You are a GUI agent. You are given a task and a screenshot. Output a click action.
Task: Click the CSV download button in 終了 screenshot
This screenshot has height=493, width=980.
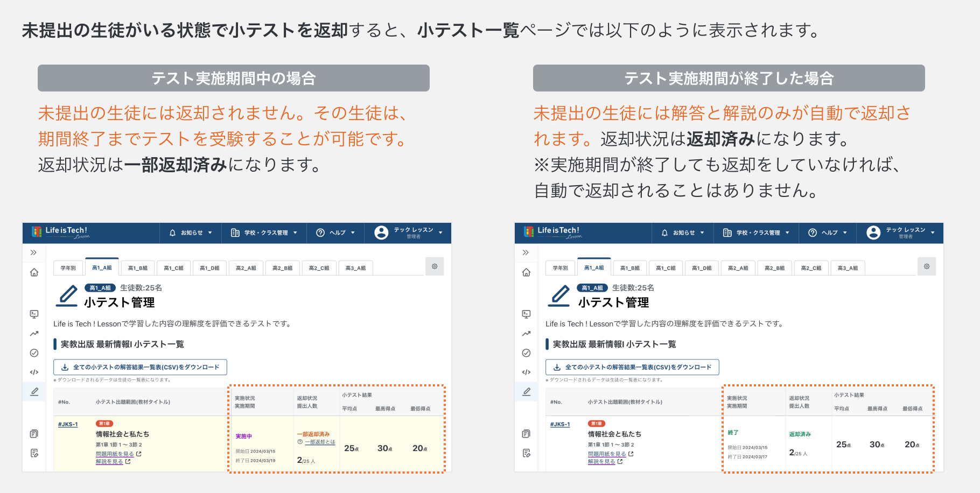point(632,367)
